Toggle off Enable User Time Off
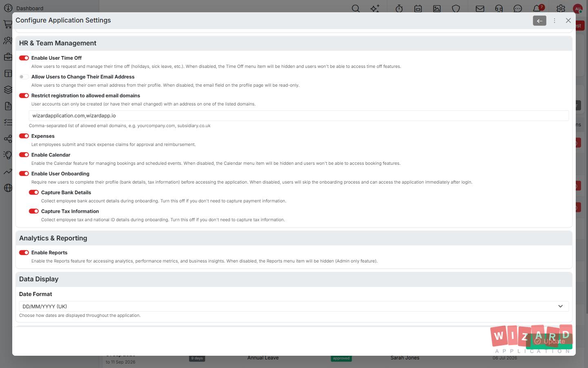 (x=24, y=58)
